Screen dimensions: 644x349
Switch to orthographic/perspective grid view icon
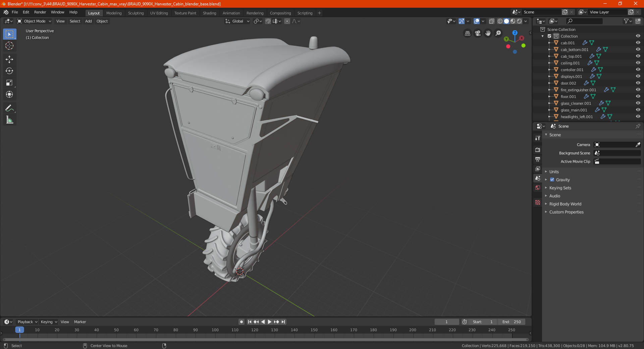(x=467, y=33)
